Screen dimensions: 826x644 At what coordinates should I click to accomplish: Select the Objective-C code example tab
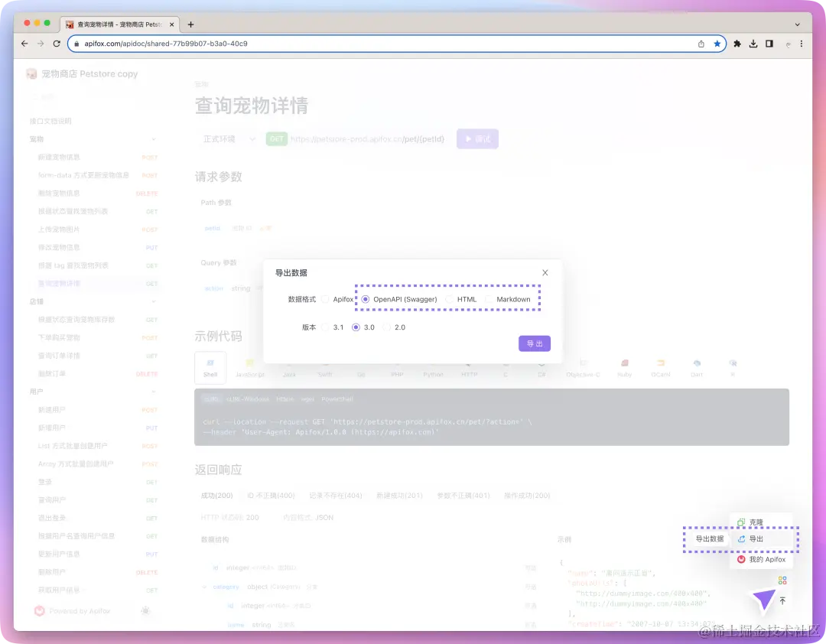pyautogui.click(x=583, y=369)
